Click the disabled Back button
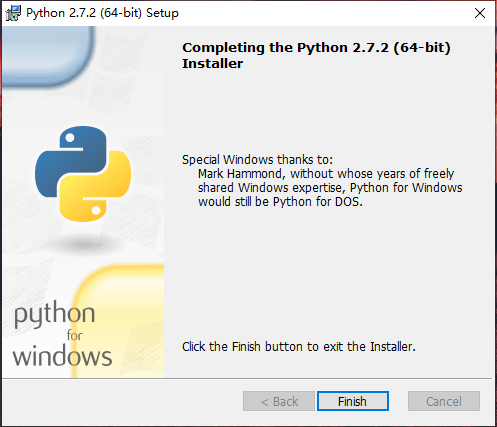The width and height of the screenshot is (497, 427). pyautogui.click(x=279, y=401)
